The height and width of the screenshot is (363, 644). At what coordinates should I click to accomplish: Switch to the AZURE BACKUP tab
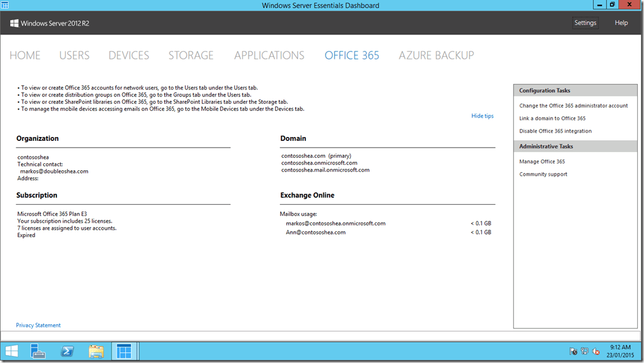tap(436, 55)
